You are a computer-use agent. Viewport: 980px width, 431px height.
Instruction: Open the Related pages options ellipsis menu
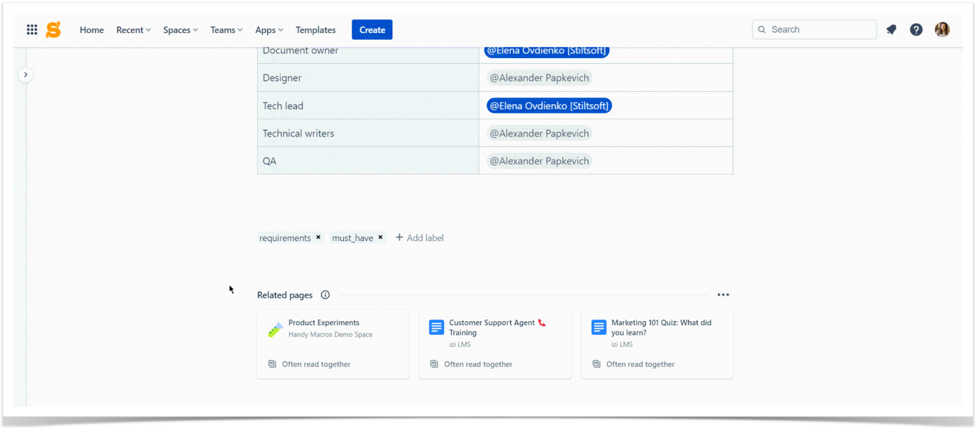[x=723, y=295]
